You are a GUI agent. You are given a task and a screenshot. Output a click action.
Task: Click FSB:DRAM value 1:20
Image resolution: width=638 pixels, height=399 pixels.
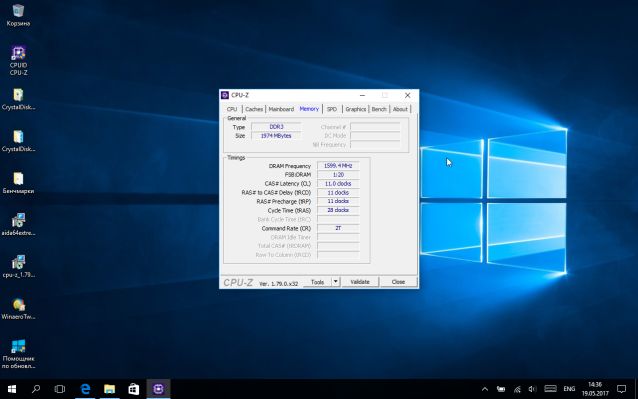(338, 175)
